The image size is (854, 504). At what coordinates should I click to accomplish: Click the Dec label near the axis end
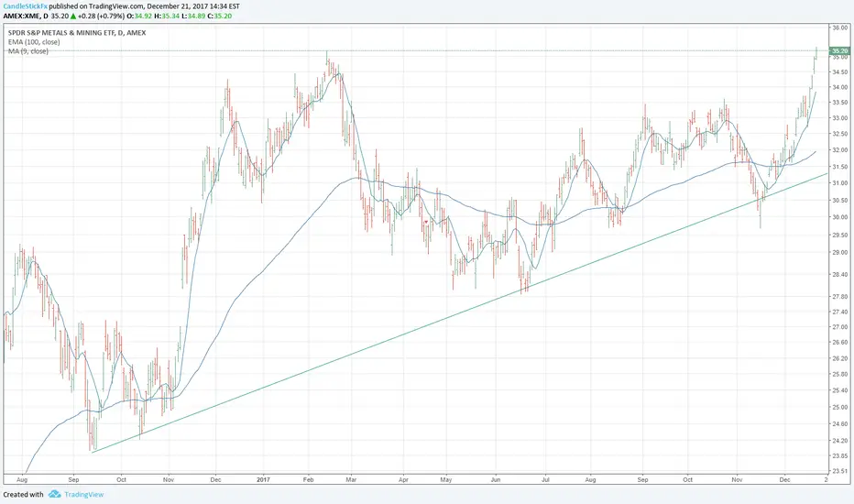[784, 480]
